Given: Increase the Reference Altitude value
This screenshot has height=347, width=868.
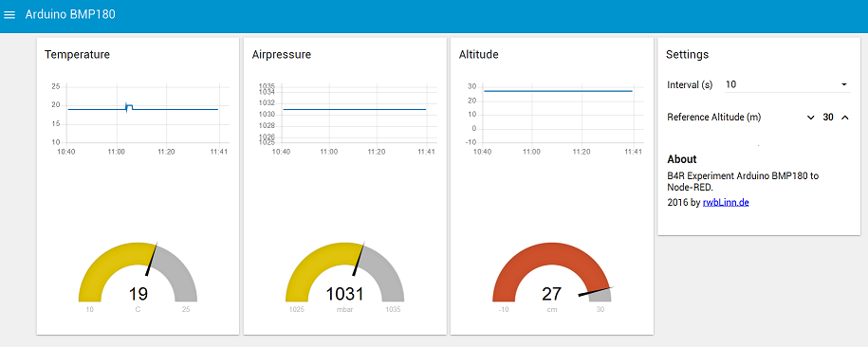Looking at the screenshot, I should pos(844,118).
